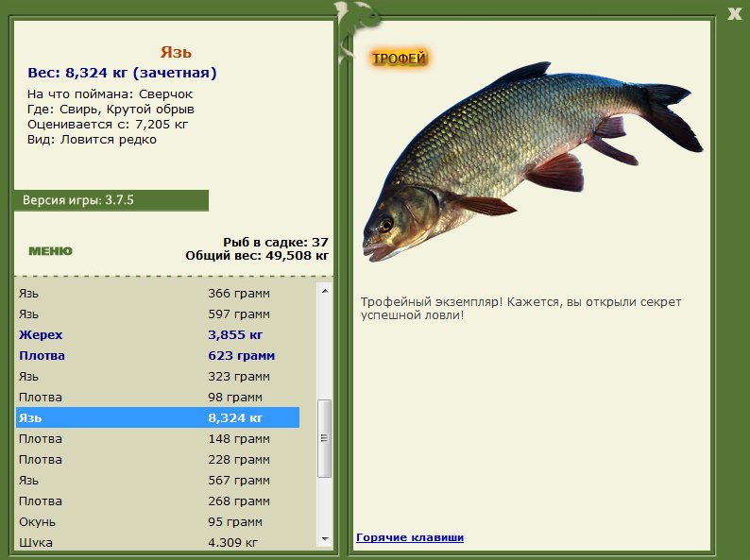The width and height of the screenshot is (750, 560).
Task: Select the Язь 597 грамм row
Action: click(x=158, y=314)
